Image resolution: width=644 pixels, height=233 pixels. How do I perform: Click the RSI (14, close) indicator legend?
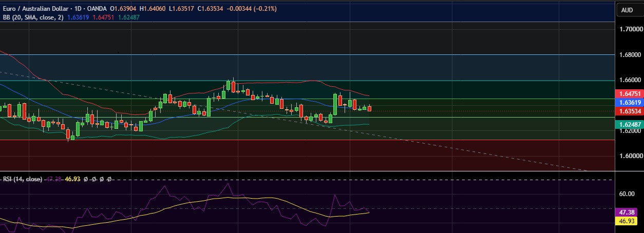pyautogui.click(x=23, y=179)
